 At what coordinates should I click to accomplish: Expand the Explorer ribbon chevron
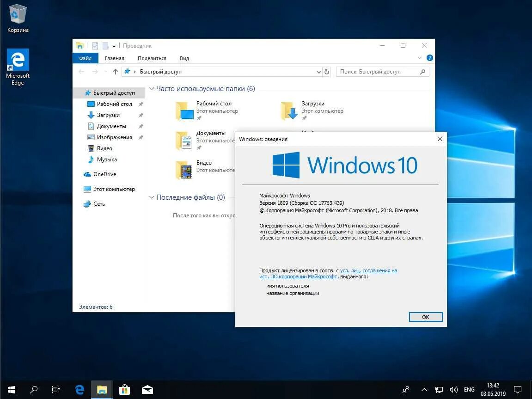click(420, 58)
